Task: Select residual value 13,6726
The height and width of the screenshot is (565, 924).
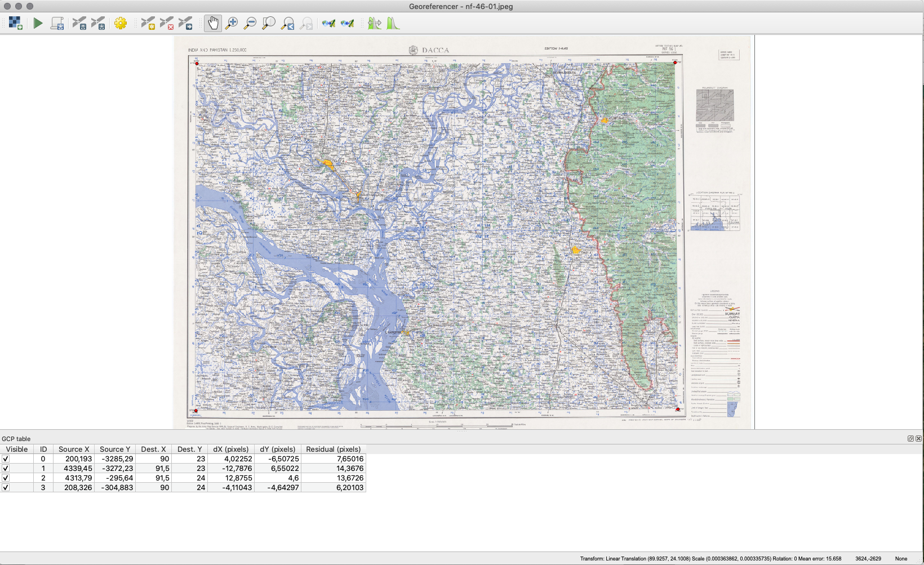Action: point(334,478)
